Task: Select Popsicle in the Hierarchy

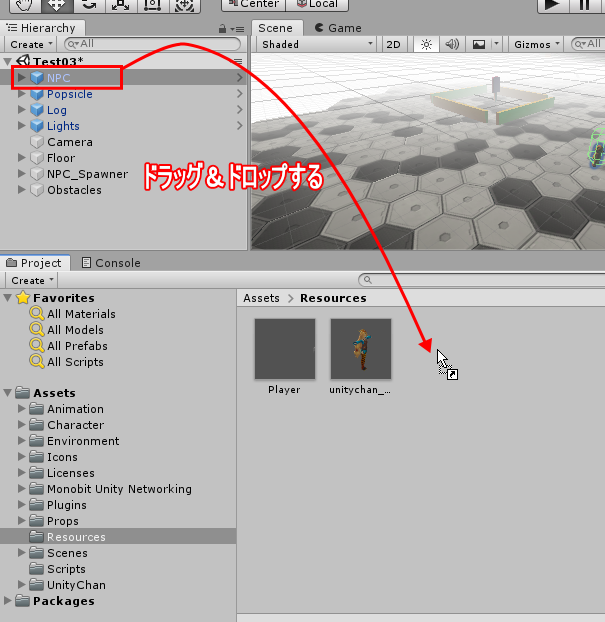Action: point(70,94)
